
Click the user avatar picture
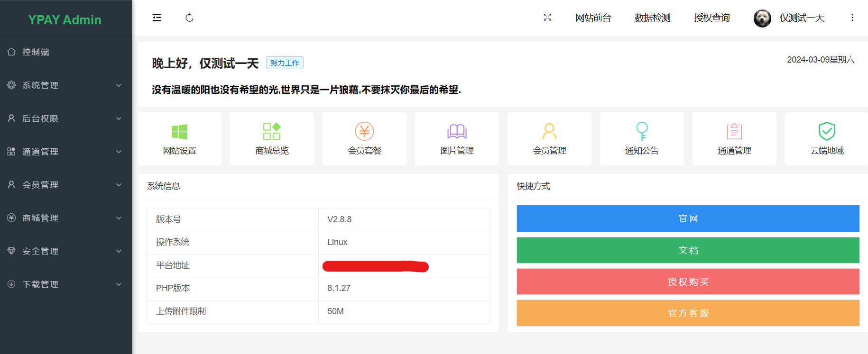tap(762, 18)
